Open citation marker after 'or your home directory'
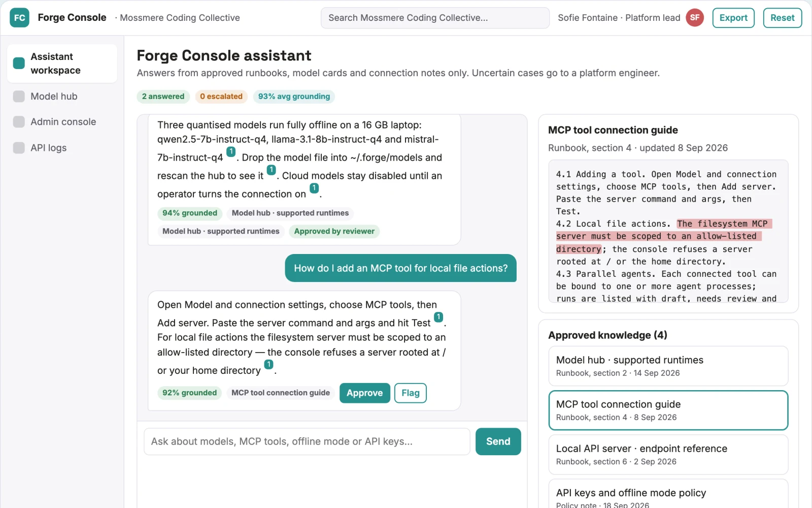812x508 pixels. 268,364
